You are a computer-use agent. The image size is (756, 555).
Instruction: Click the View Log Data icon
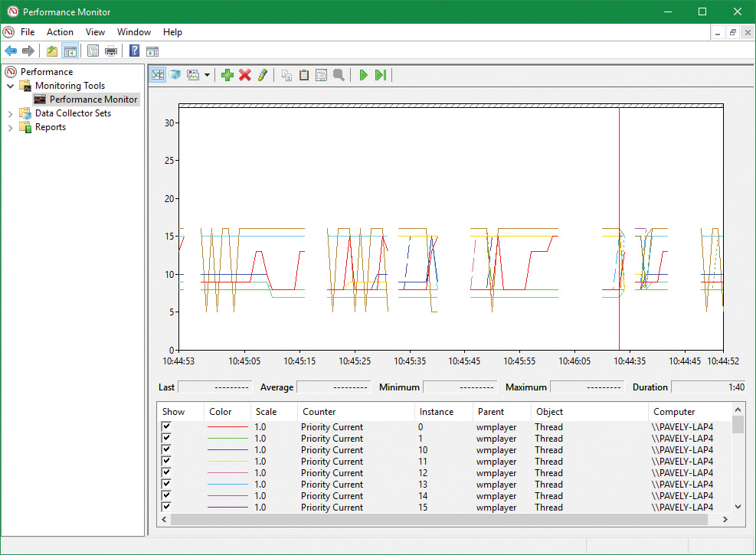click(x=175, y=75)
